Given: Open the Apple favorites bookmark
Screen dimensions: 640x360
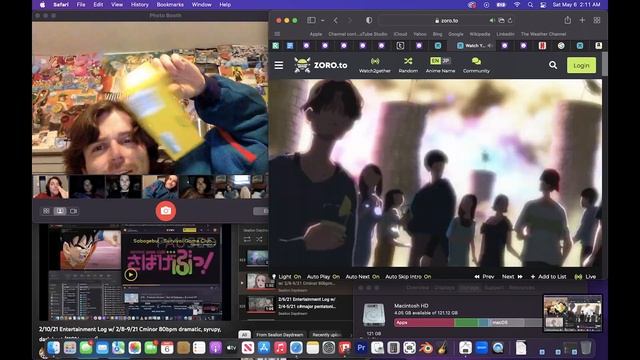Looking at the screenshot, I should [x=316, y=34].
